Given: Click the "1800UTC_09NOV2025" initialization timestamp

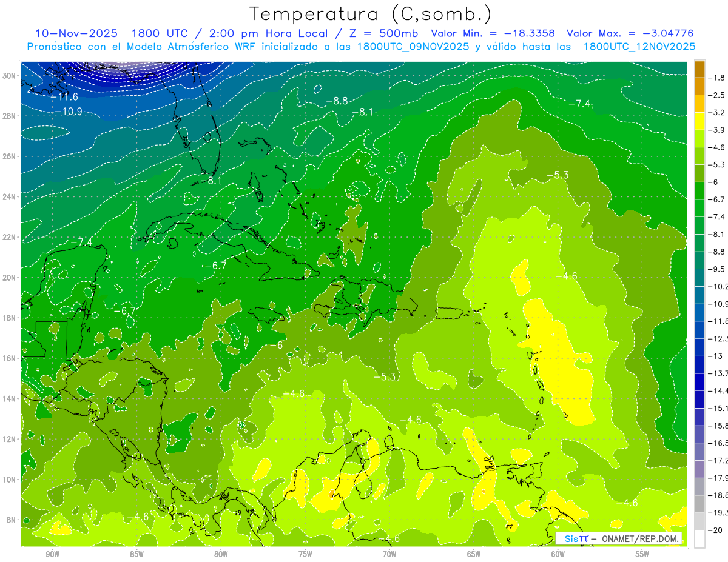Looking at the screenshot, I should (x=413, y=47).
